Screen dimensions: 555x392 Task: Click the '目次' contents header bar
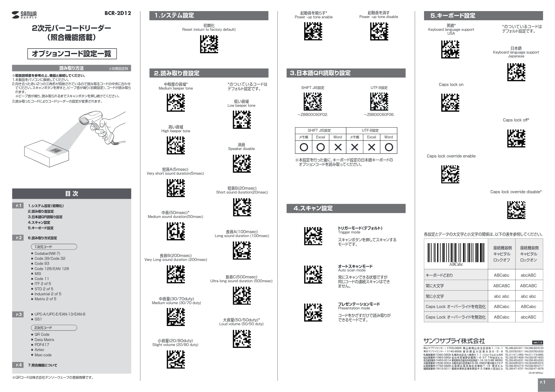click(72, 194)
